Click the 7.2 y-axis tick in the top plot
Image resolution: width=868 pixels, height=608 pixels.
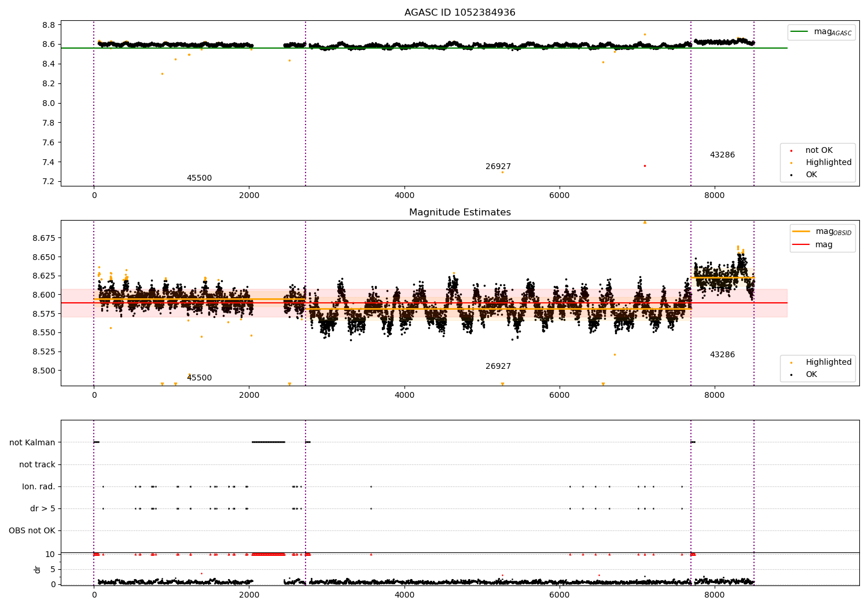pos(49,182)
